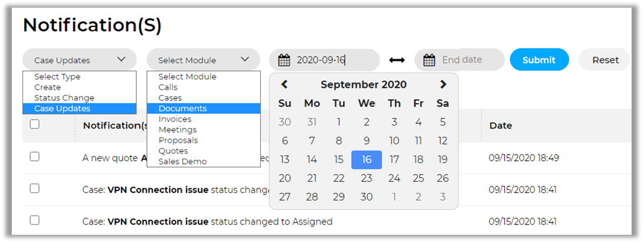Go to previous month in calendar
Image resolution: width=644 pixels, height=243 pixels.
coord(285,84)
